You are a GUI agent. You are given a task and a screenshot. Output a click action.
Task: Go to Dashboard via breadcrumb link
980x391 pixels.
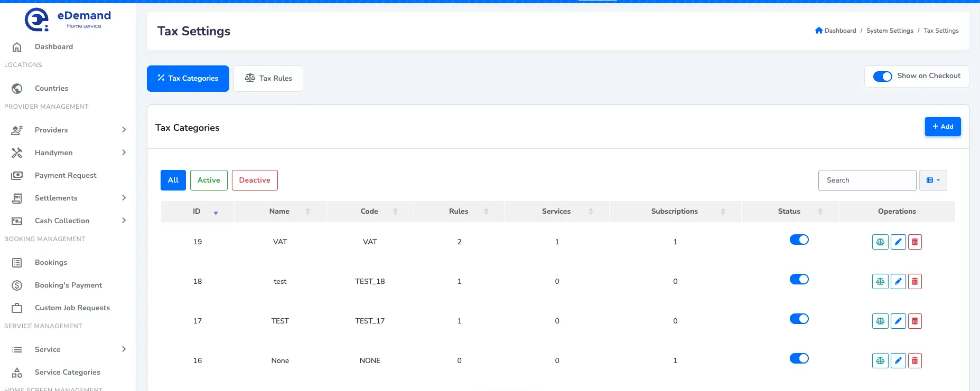click(x=836, y=31)
